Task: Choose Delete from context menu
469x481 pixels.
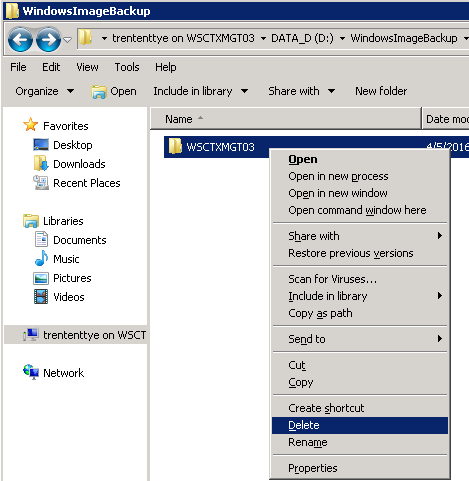Action: point(360,425)
